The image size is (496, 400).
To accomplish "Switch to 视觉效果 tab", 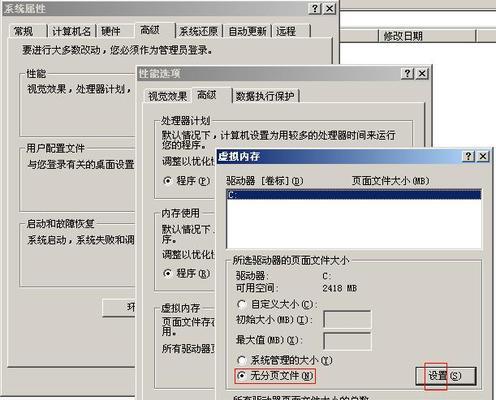I will coord(167,96).
